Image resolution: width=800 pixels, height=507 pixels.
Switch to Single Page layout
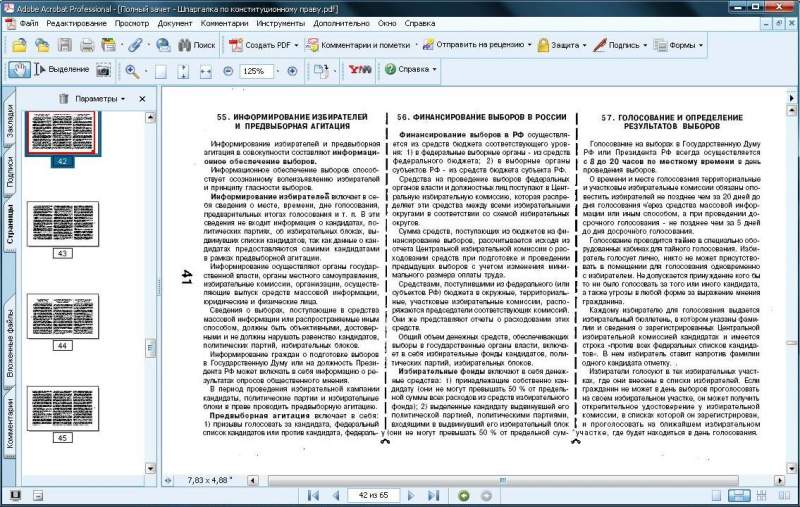click(716, 495)
